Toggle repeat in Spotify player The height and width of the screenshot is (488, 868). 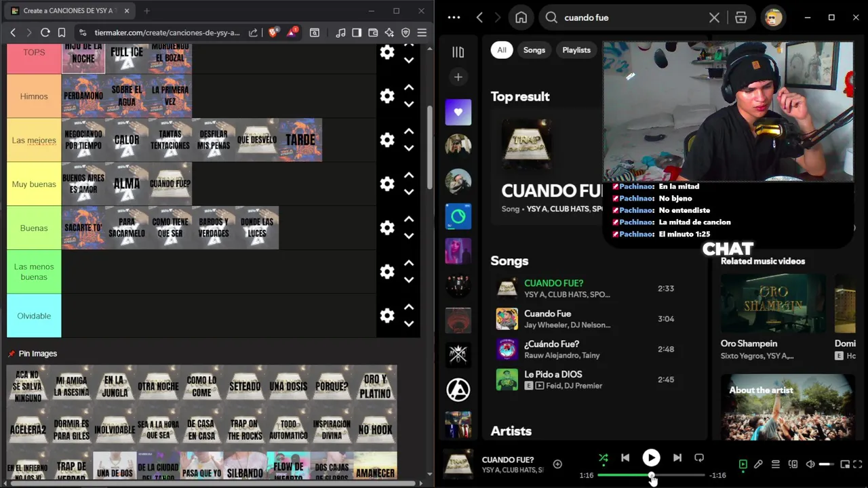tap(699, 458)
